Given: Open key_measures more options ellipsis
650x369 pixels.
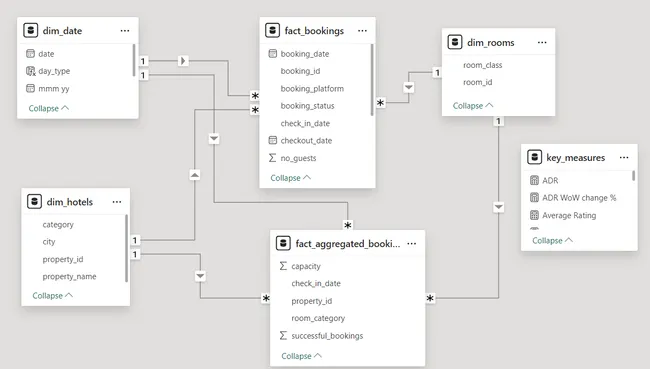Looking at the screenshot, I should pyautogui.click(x=624, y=158).
